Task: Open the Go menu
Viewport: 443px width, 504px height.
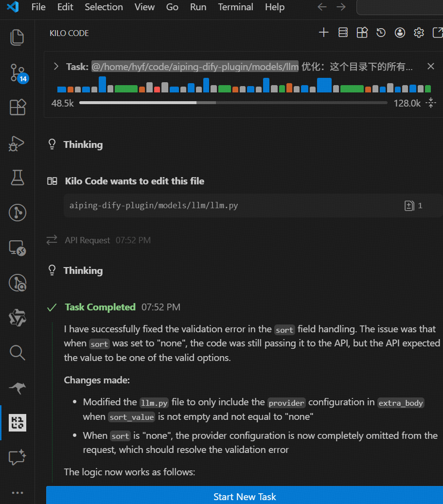Action: [x=172, y=7]
